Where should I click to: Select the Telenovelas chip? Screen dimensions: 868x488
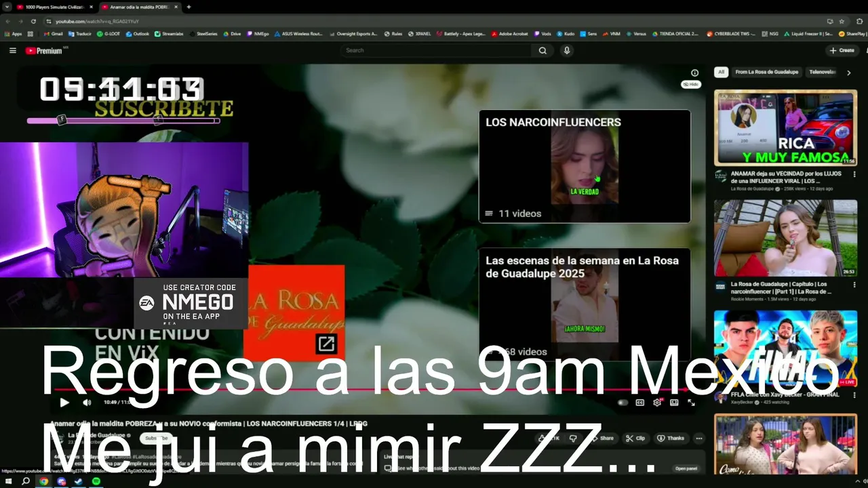pyautogui.click(x=822, y=72)
